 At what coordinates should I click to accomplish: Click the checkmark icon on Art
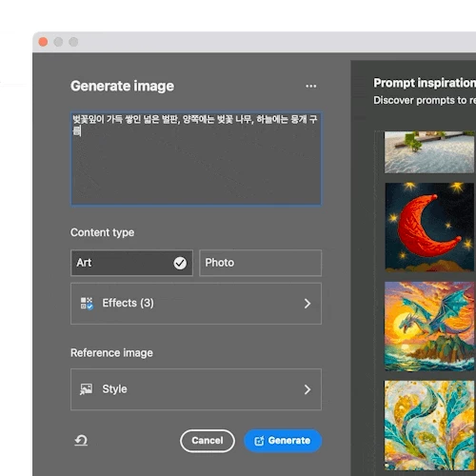pos(180,263)
